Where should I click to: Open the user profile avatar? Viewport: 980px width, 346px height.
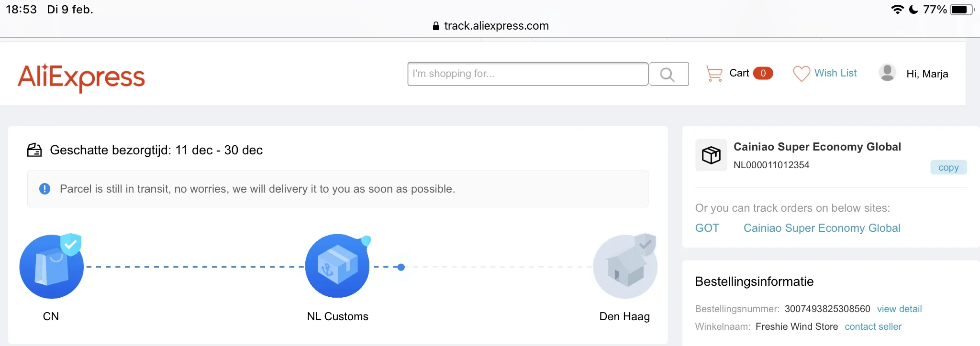point(887,73)
